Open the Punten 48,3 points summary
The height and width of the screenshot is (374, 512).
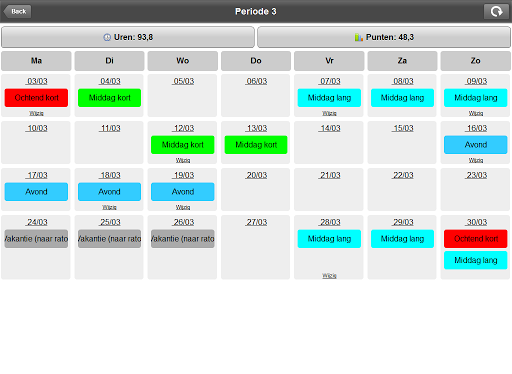(x=384, y=37)
